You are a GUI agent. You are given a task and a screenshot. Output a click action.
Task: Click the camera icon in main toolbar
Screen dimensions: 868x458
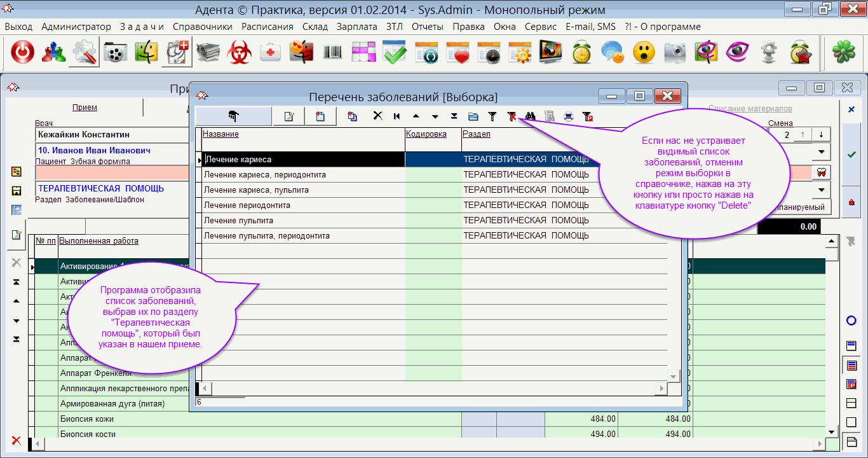(675, 53)
